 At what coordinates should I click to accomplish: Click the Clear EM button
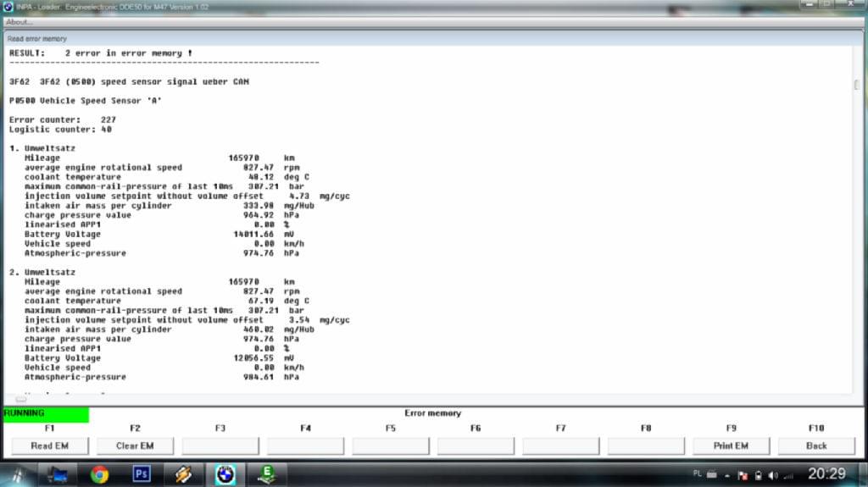coord(135,446)
